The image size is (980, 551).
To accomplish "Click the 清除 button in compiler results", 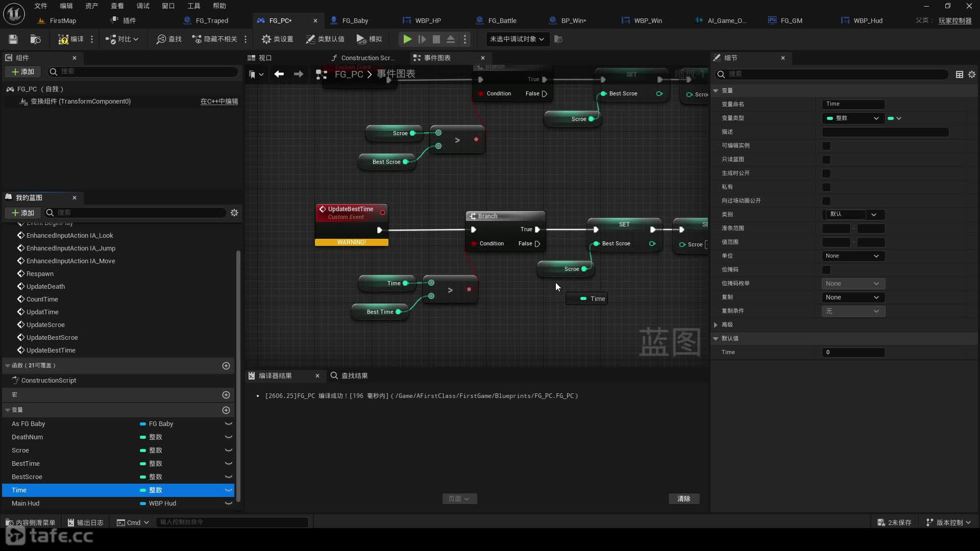I will pos(684,498).
